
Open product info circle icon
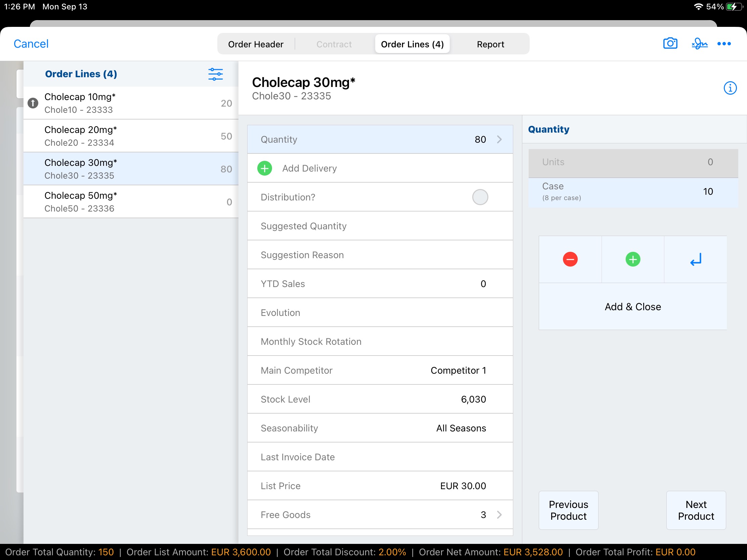730,88
